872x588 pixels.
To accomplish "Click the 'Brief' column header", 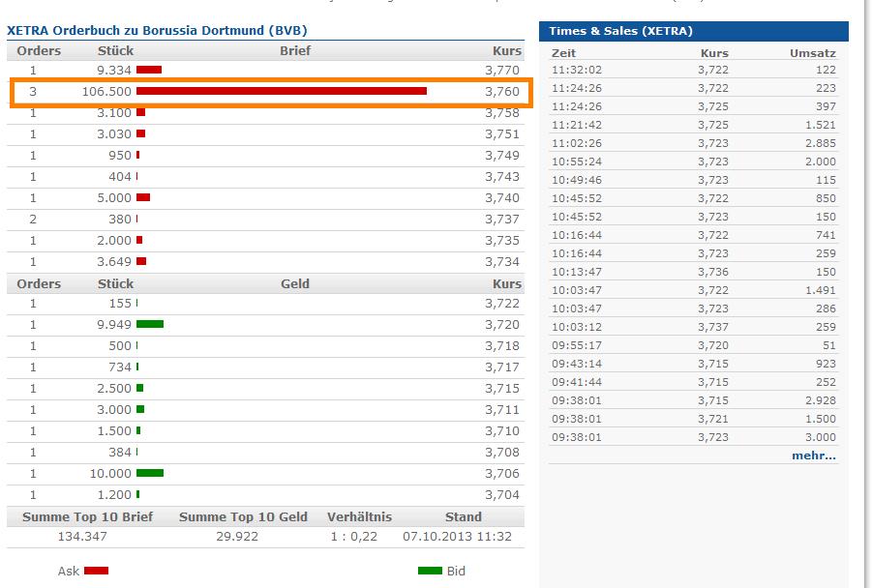I will (x=295, y=50).
